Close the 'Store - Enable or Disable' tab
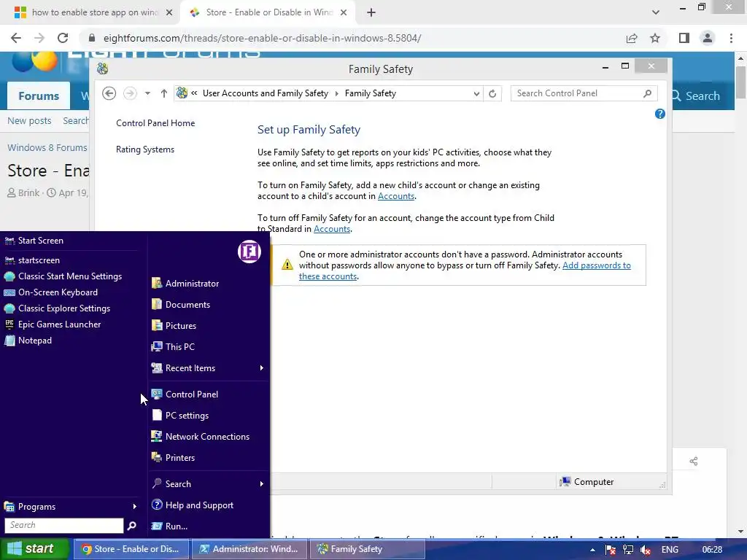The width and height of the screenshot is (747, 560). tap(344, 13)
